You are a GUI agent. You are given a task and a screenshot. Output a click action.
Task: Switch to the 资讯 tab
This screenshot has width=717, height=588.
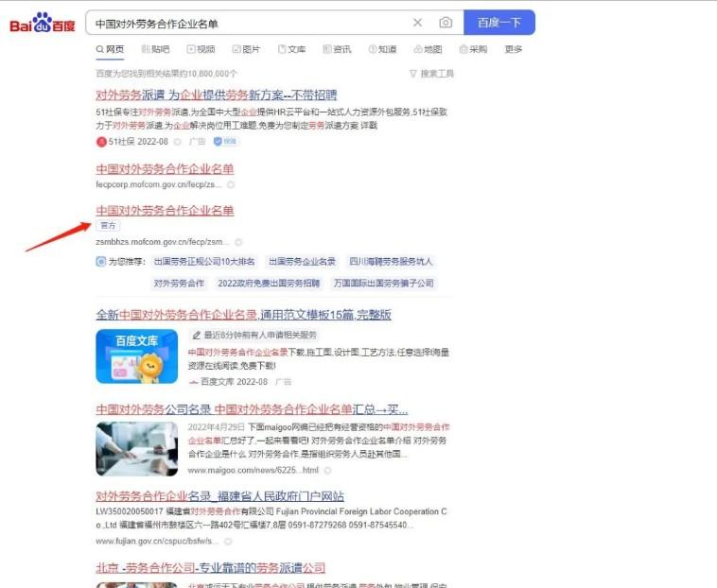[x=337, y=49]
